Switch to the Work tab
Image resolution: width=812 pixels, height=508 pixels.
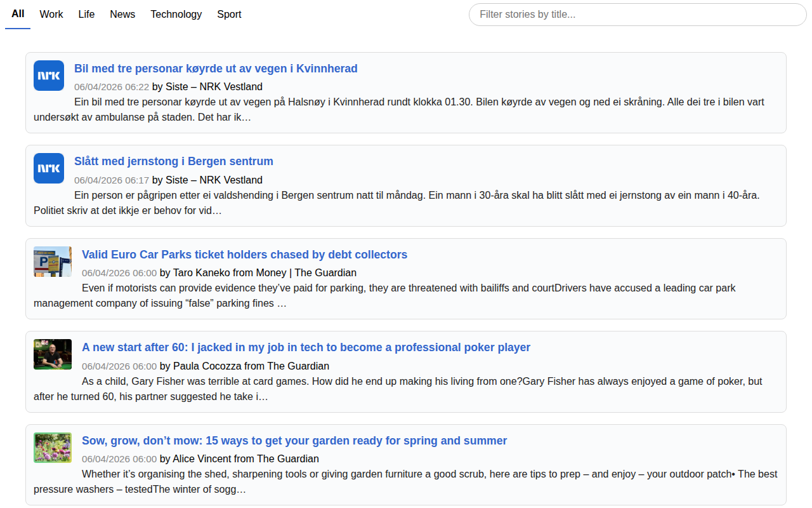click(51, 14)
